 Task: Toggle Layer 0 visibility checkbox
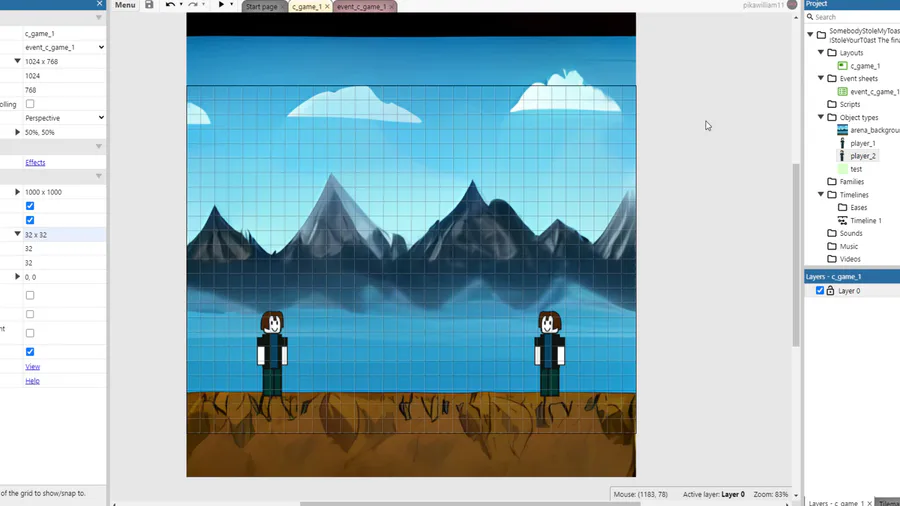[820, 291]
